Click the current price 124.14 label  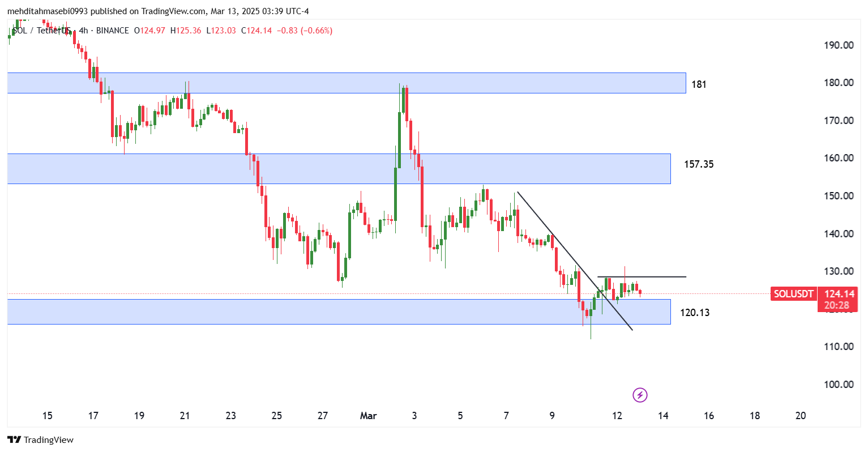tap(839, 293)
